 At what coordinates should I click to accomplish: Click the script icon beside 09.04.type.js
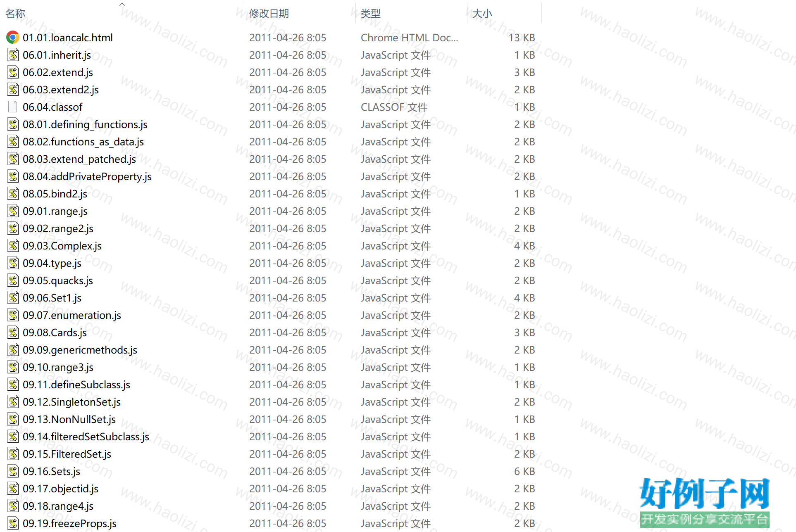pyautogui.click(x=13, y=263)
